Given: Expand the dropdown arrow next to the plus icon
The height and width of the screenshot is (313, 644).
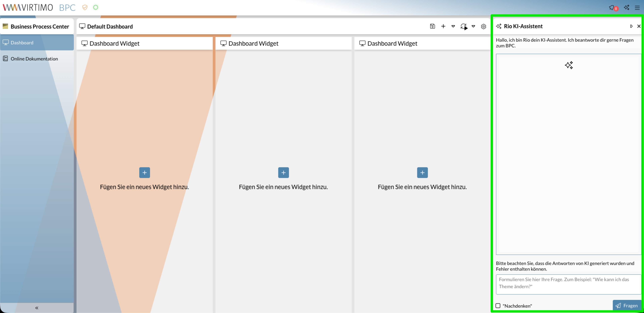Looking at the screenshot, I should [x=453, y=26].
